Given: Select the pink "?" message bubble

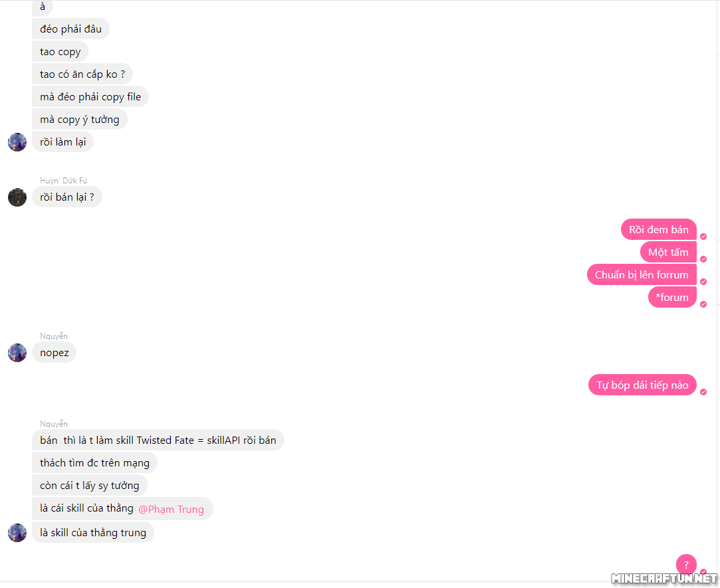Looking at the screenshot, I should [x=686, y=565].
